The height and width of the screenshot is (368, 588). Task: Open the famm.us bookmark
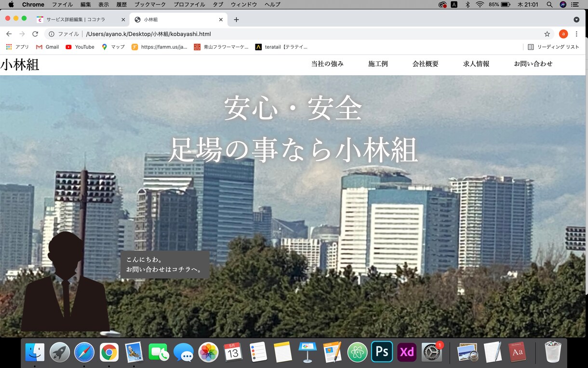160,47
